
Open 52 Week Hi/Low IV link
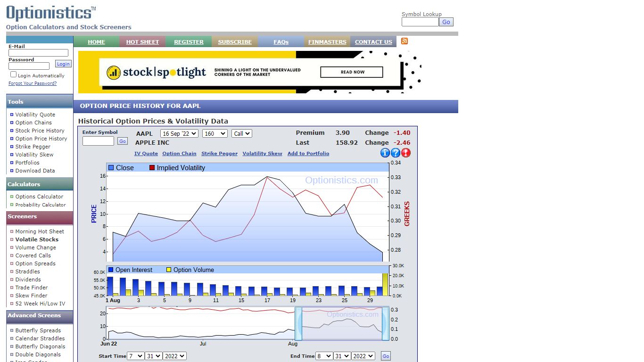(x=40, y=304)
